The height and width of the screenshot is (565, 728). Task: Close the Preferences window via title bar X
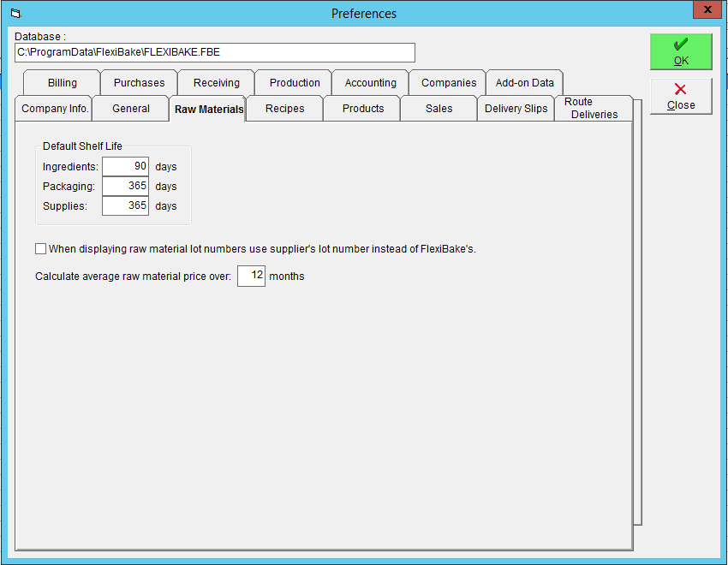pyautogui.click(x=707, y=9)
